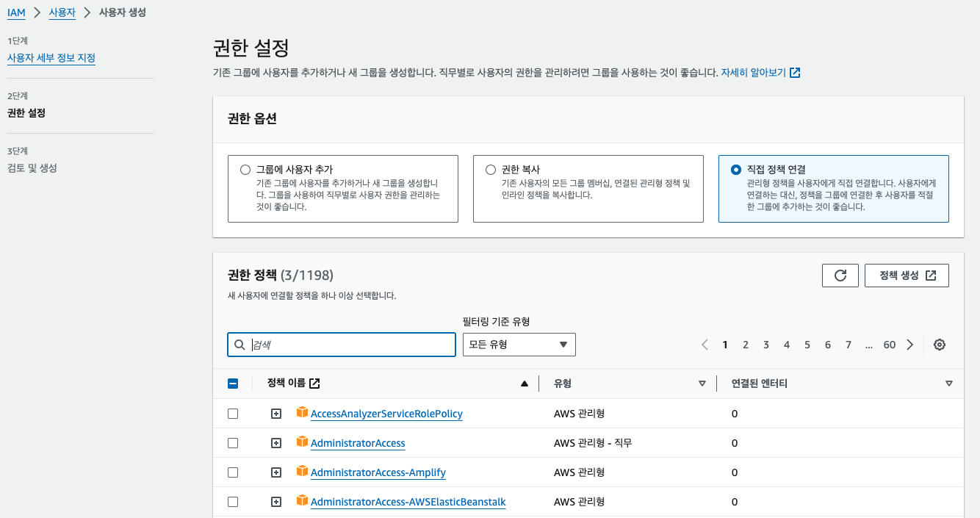Click orange policy icon beside AdministratorAccess-Amplify
This screenshot has width=980, height=518.
pos(302,472)
